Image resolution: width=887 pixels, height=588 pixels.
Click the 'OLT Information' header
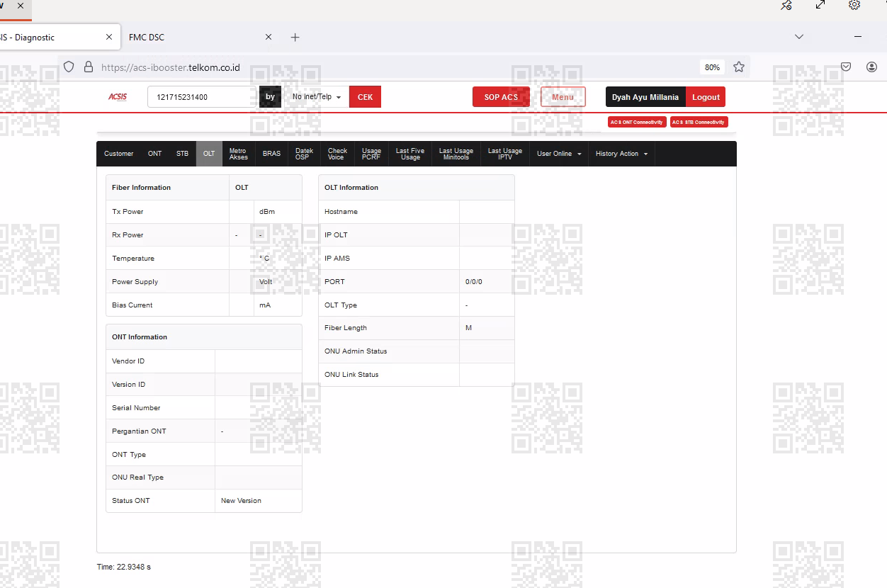click(x=351, y=188)
